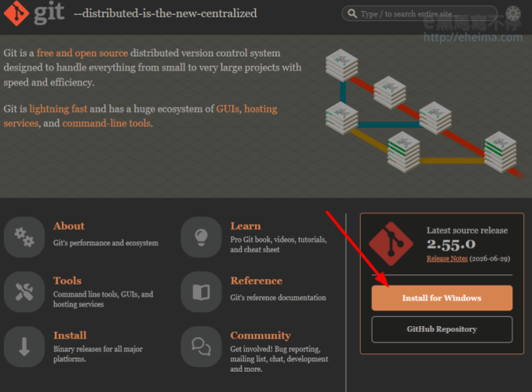Open the Tools wrench icon tile
This screenshot has width=532, height=392.
pos(24,292)
